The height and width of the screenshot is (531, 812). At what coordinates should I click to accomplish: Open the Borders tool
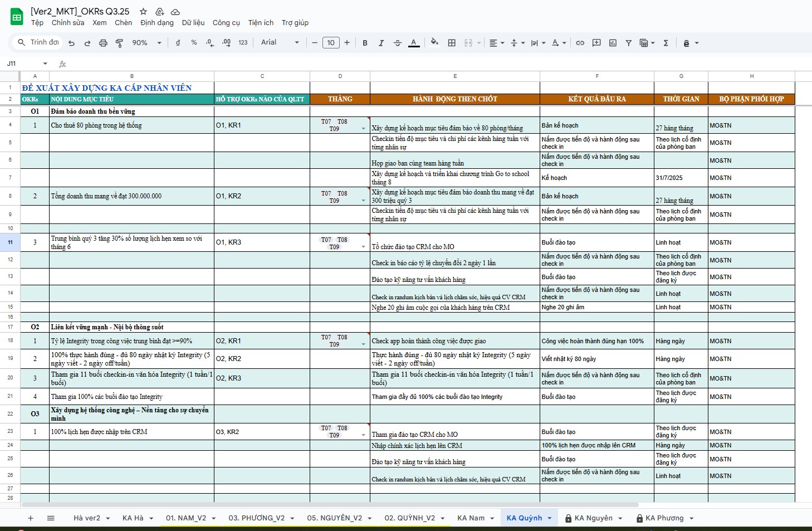[x=452, y=43]
